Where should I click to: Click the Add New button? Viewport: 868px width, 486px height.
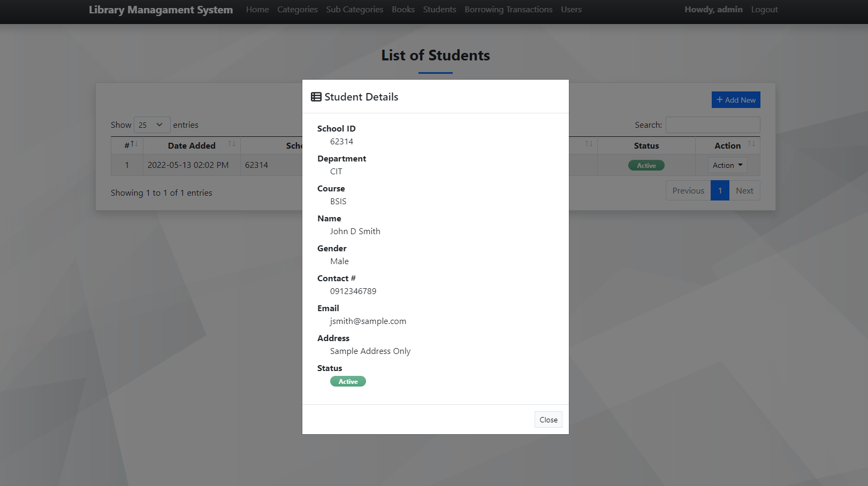point(736,100)
